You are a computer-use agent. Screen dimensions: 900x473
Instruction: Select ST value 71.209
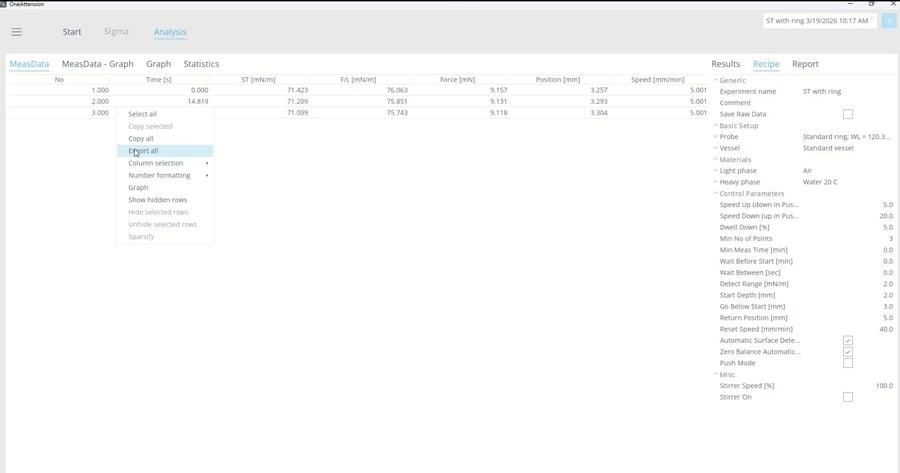[297, 102]
